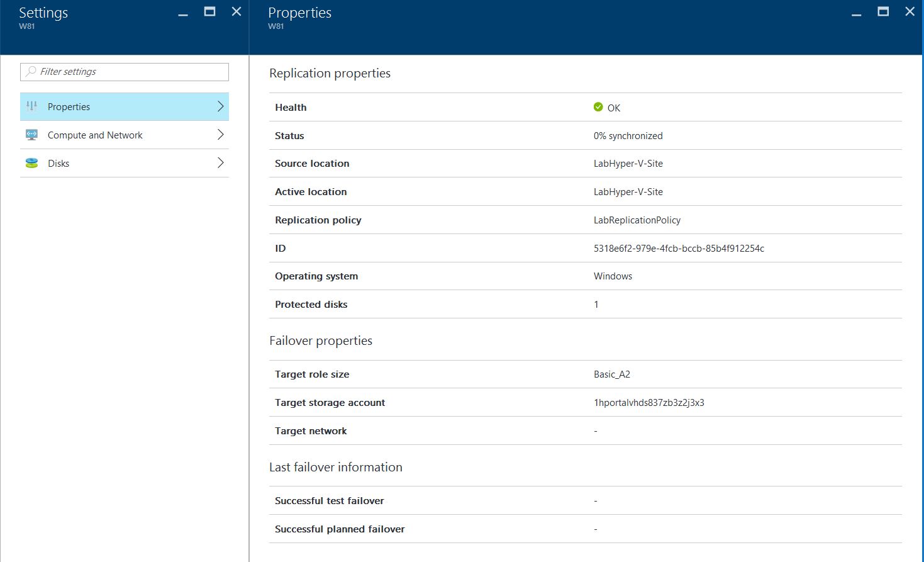This screenshot has width=924, height=562.
Task: Close the Settings blade
Action: pos(237,11)
